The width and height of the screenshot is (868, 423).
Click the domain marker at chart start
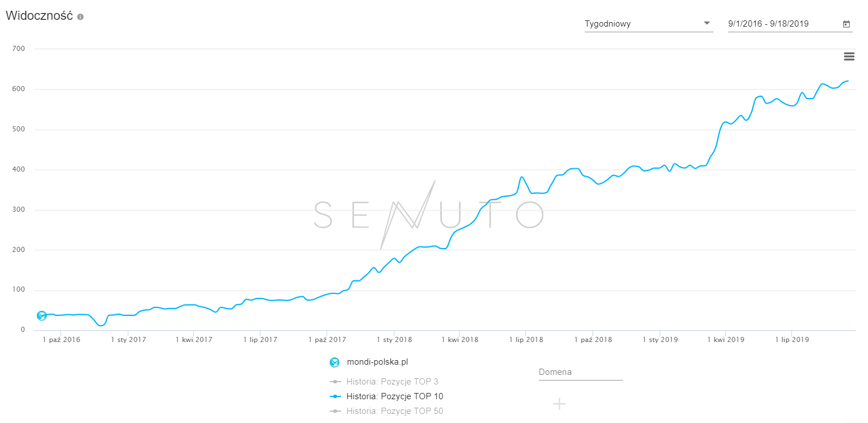(41, 315)
